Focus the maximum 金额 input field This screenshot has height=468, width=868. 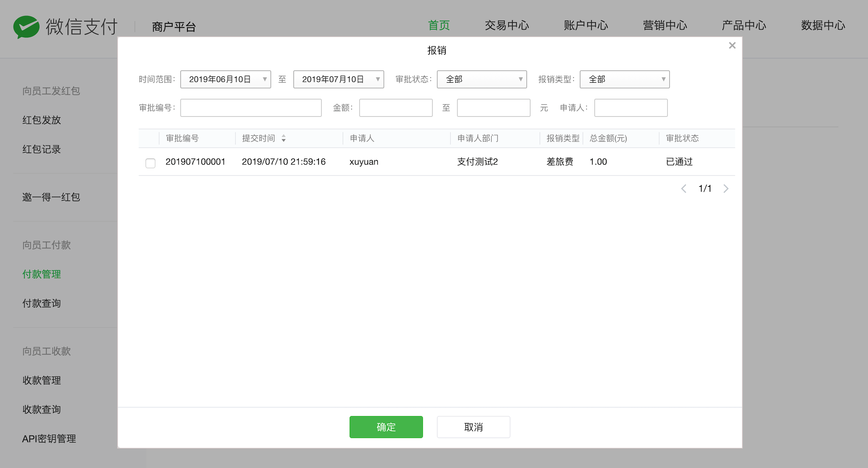pyautogui.click(x=494, y=108)
